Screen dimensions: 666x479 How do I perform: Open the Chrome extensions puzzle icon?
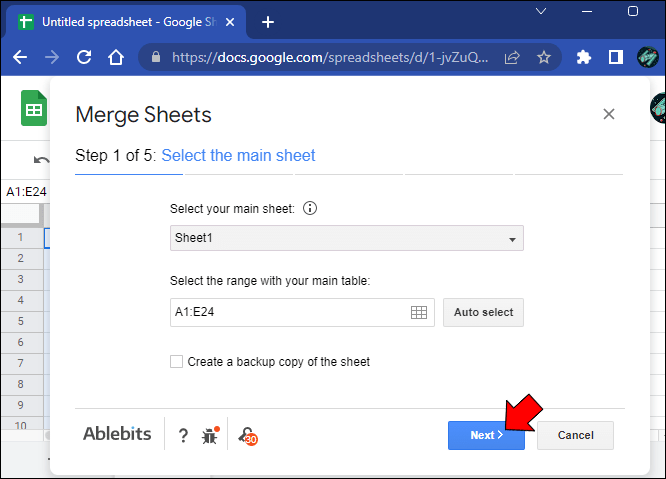click(x=585, y=58)
